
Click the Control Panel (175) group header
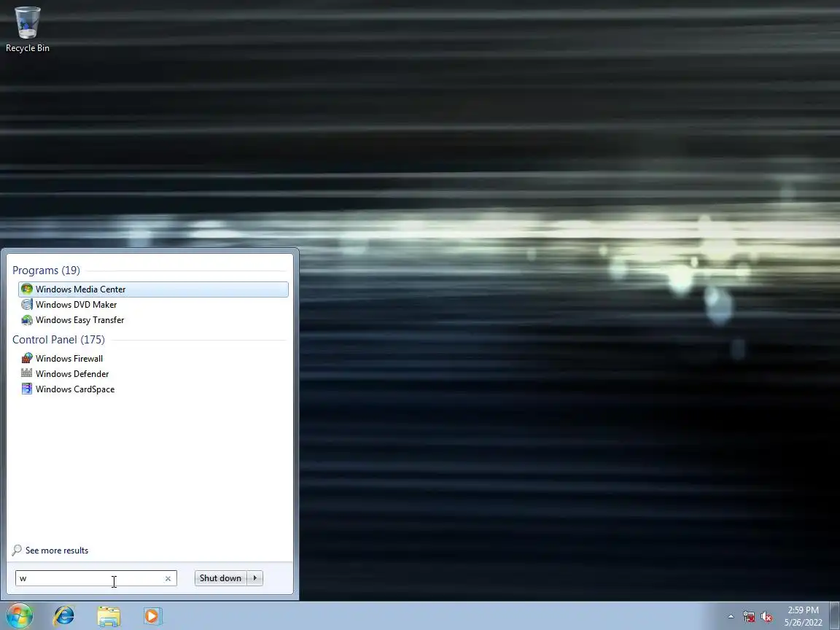pyautogui.click(x=58, y=340)
